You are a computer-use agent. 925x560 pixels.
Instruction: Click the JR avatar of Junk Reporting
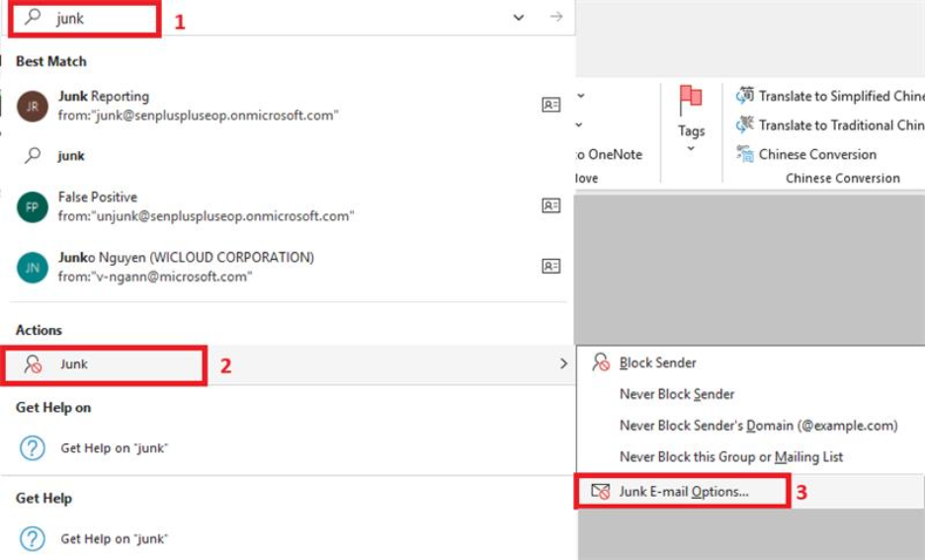tap(32, 106)
